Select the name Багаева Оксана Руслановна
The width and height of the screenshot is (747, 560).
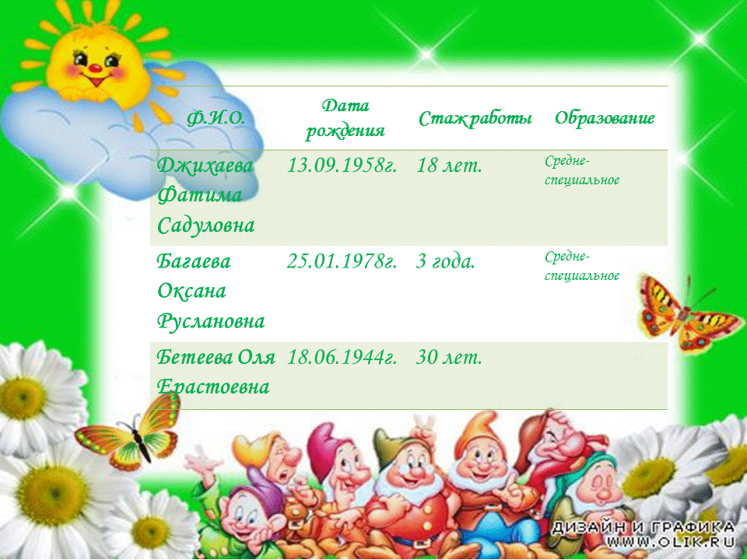pyautogui.click(x=211, y=291)
